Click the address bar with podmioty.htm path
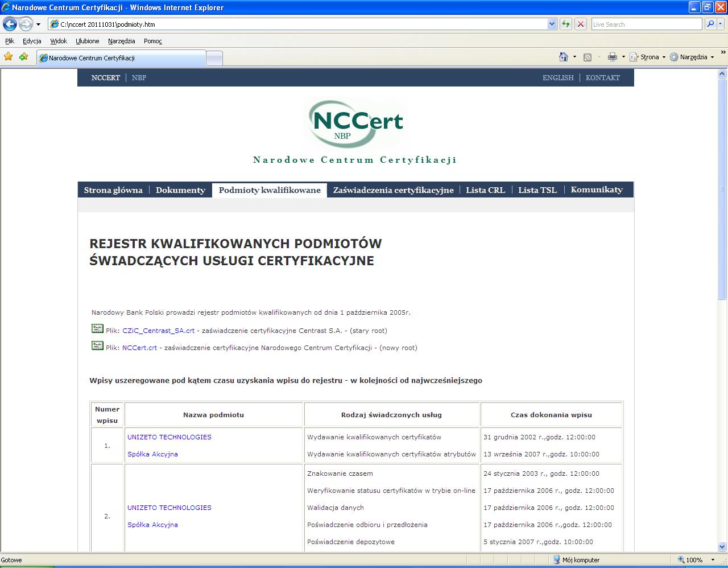Viewport: 728px width, 568px height. point(299,24)
